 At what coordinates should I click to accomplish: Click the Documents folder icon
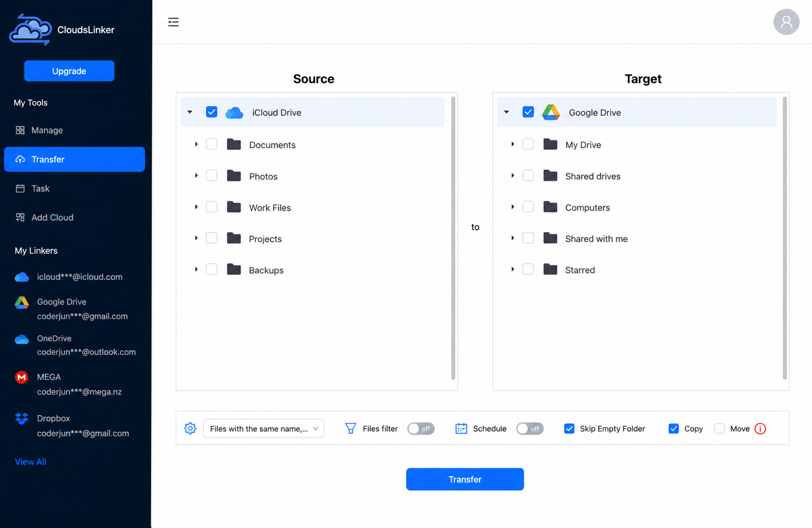[234, 145]
